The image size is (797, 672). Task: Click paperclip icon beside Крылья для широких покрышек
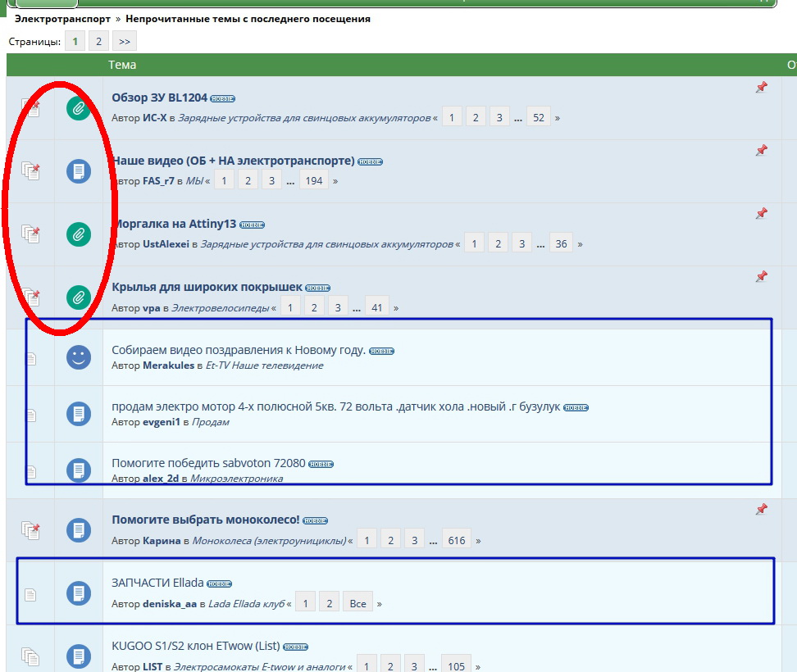(78, 297)
